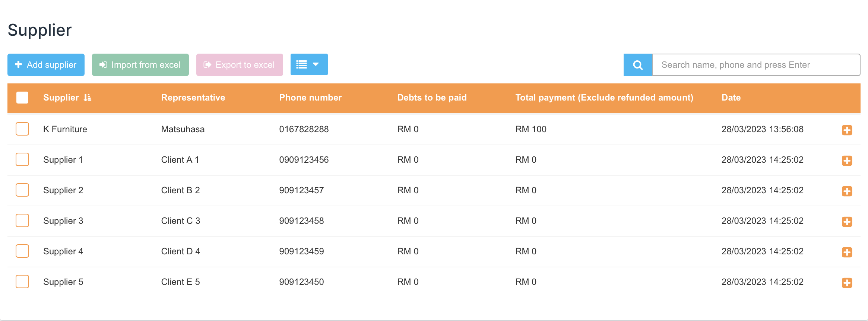Expand Supplier 1 row details plus icon

(847, 160)
